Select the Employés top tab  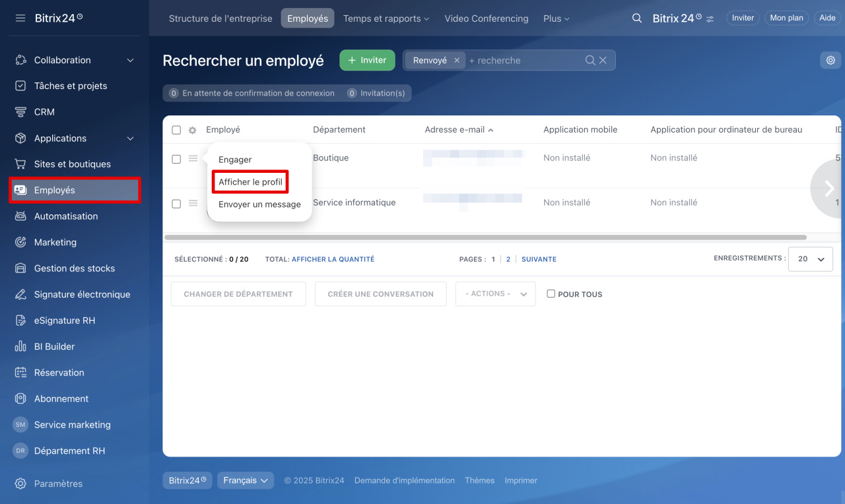(308, 18)
